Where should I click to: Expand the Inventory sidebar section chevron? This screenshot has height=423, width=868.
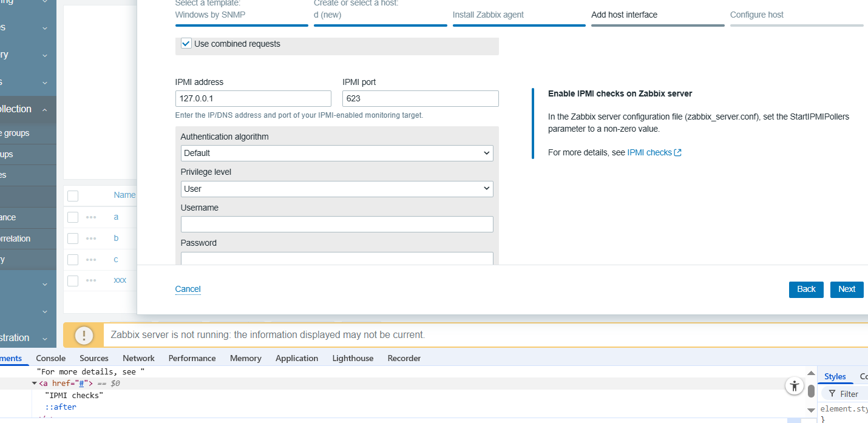tap(45, 55)
